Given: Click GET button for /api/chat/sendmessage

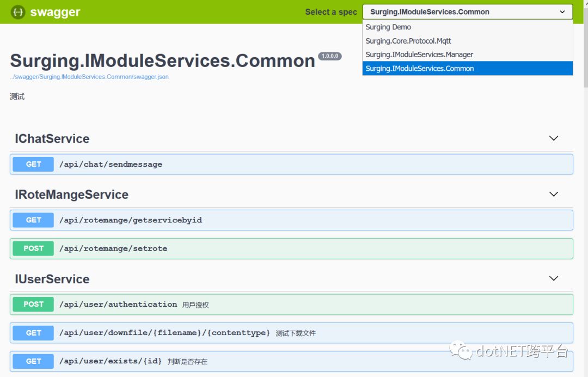Looking at the screenshot, I should [x=33, y=165].
